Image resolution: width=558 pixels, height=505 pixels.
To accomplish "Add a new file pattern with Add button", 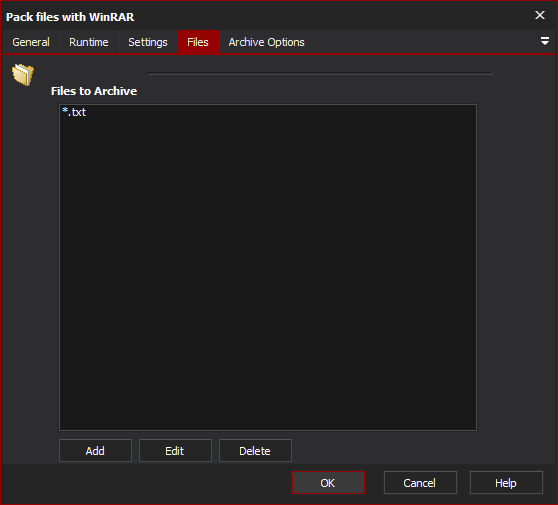I will (95, 451).
